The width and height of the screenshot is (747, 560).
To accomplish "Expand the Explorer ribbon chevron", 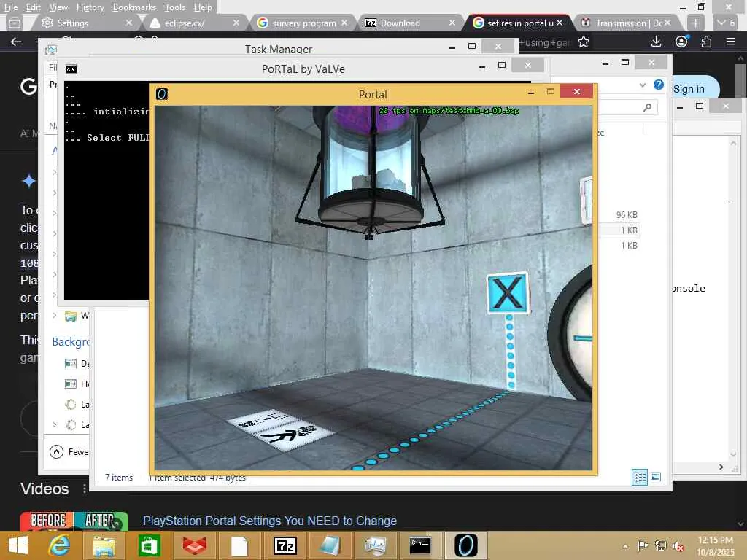I will [x=642, y=85].
